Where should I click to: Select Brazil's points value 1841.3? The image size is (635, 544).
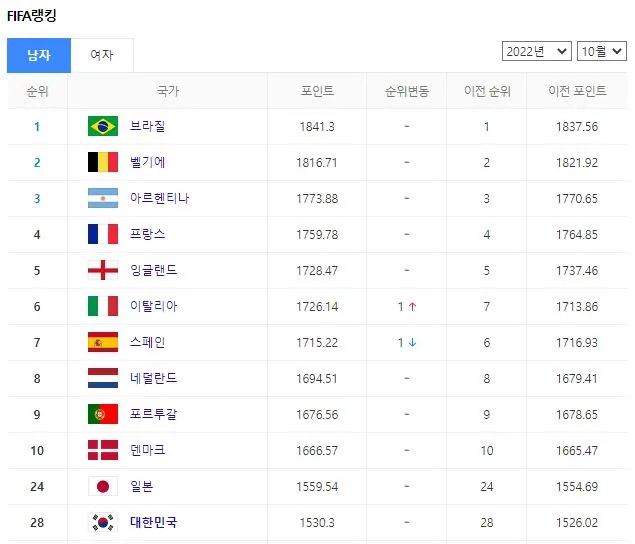pos(317,127)
